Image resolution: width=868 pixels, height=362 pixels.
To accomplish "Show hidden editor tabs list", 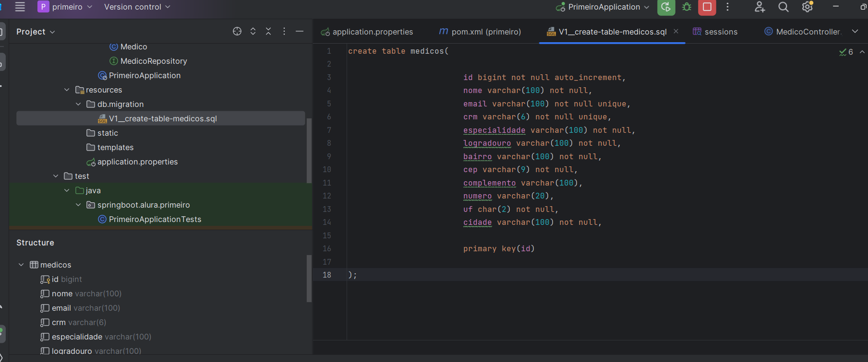I will click(855, 31).
